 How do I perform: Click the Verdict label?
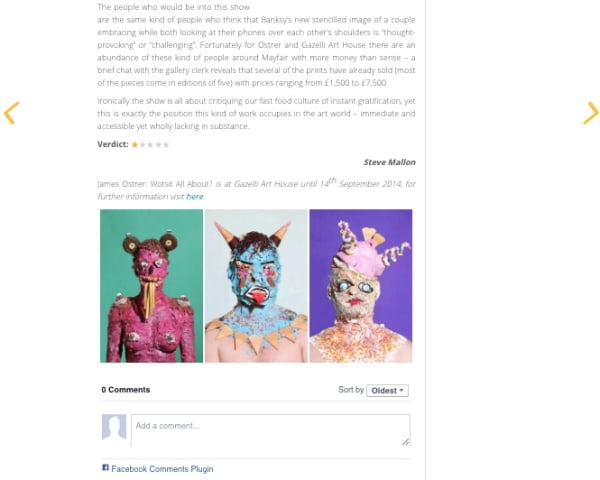(x=113, y=144)
